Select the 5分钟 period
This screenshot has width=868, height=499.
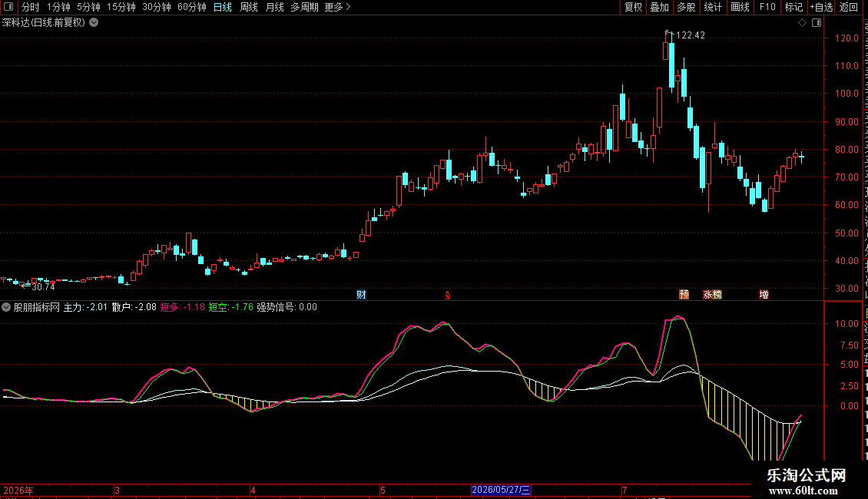point(88,7)
